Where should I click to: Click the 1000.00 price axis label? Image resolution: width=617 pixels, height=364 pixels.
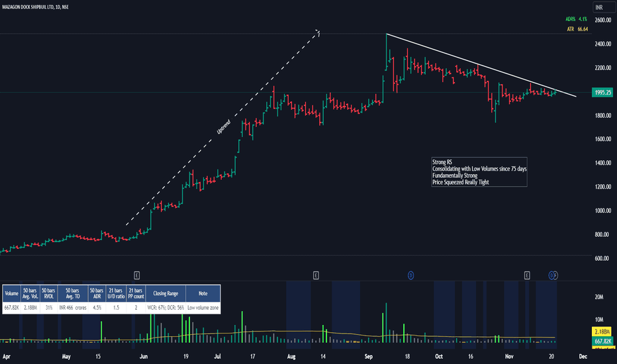tap(603, 211)
